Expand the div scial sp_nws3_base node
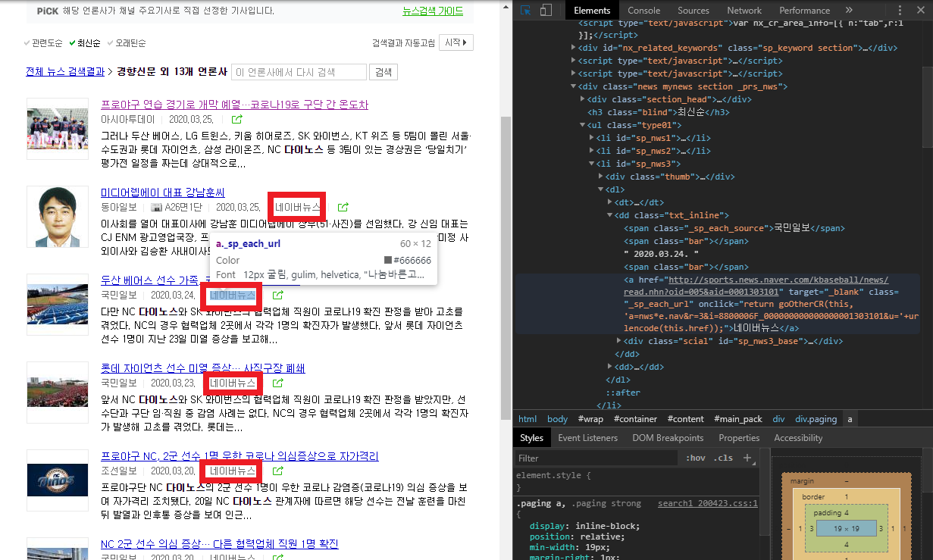The width and height of the screenshot is (933, 560). click(x=620, y=341)
